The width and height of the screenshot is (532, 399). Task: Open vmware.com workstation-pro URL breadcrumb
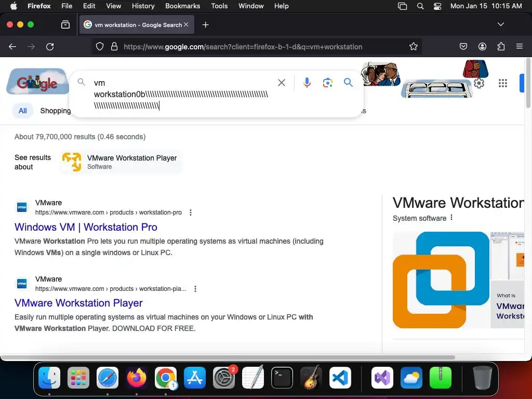[x=108, y=212]
